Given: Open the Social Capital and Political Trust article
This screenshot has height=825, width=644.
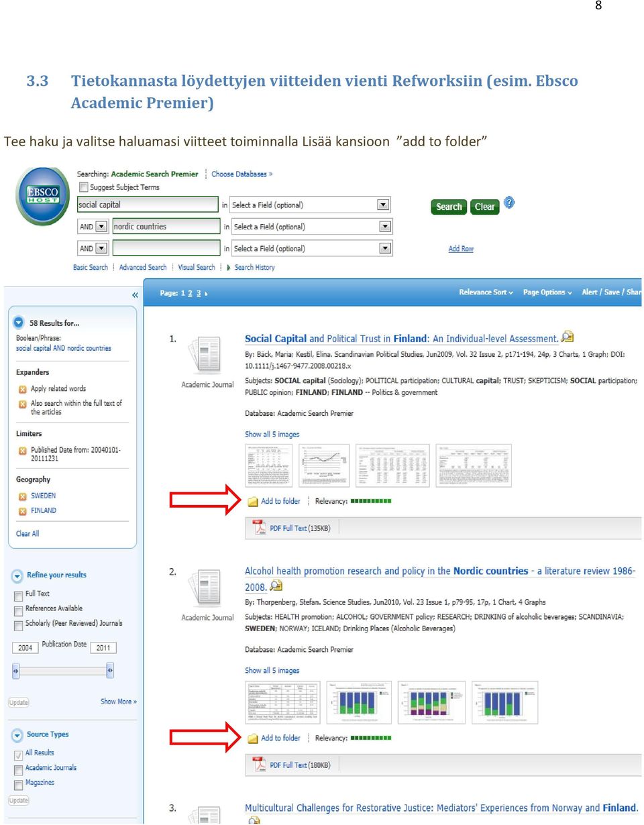Looking at the screenshot, I should 402,339.
